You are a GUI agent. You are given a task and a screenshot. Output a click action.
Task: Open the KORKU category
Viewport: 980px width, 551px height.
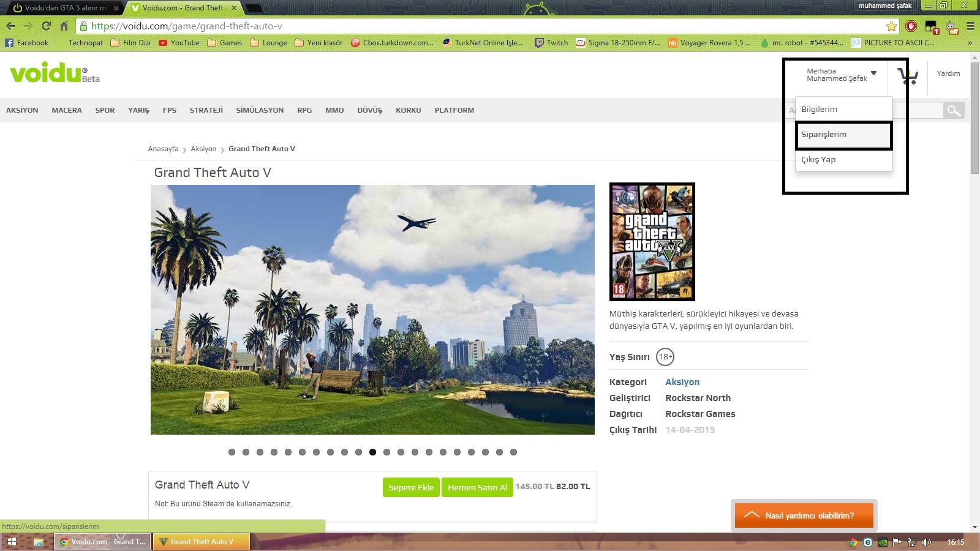click(x=409, y=110)
